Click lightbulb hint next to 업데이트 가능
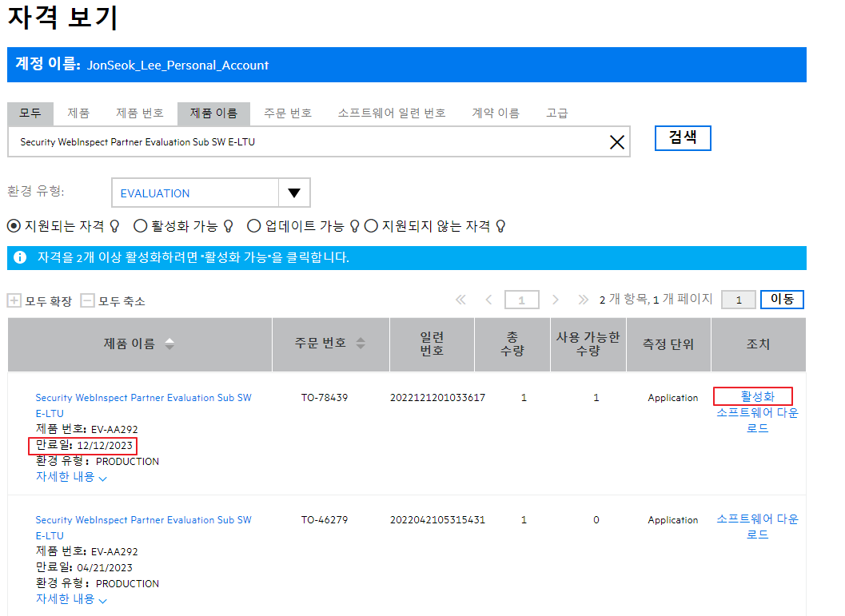Screen dimensions: 845x616 pyautogui.click(x=354, y=226)
